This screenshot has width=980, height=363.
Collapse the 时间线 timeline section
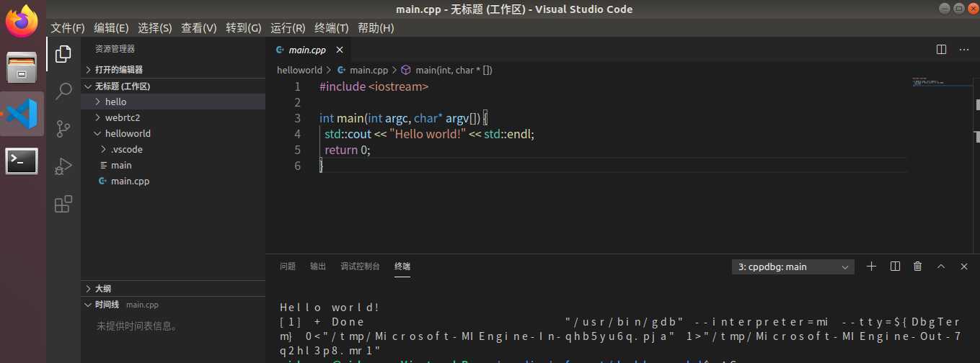pyautogui.click(x=173, y=305)
